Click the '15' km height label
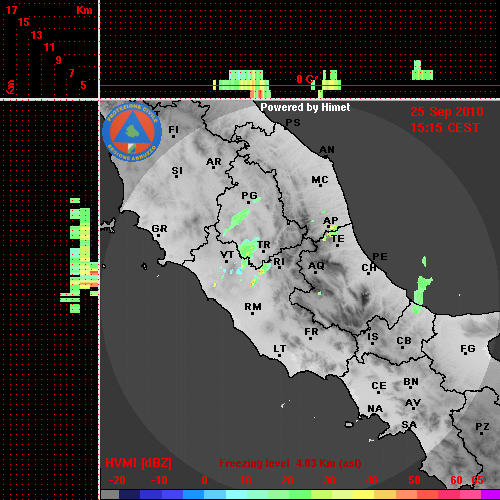Screen dimensions: 500x500 24,22
